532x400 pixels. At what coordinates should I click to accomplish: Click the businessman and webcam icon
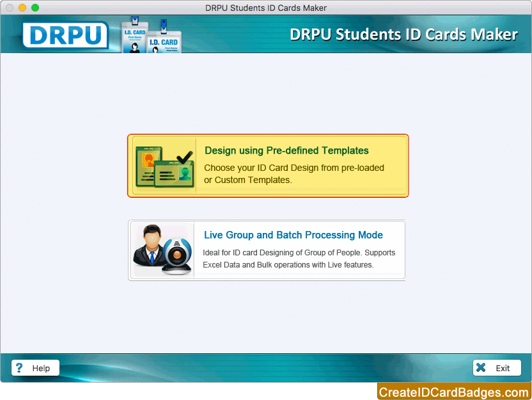click(162, 250)
